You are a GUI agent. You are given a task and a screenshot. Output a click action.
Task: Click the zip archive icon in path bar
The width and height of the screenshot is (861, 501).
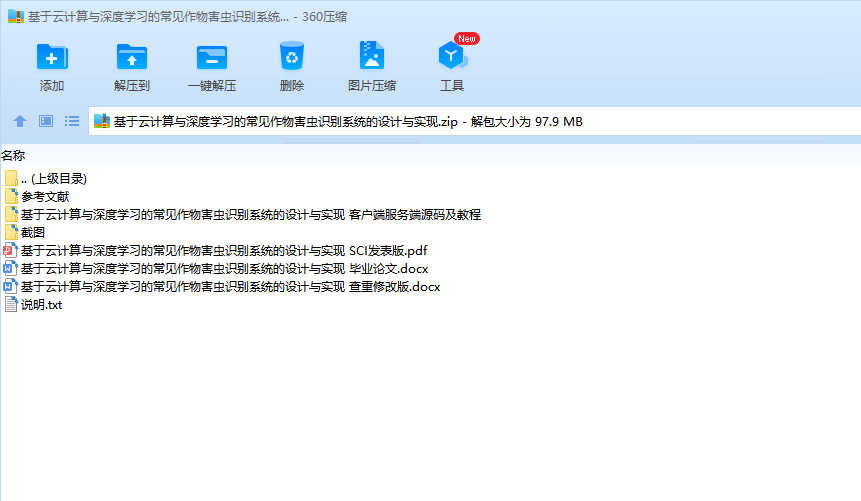point(102,121)
